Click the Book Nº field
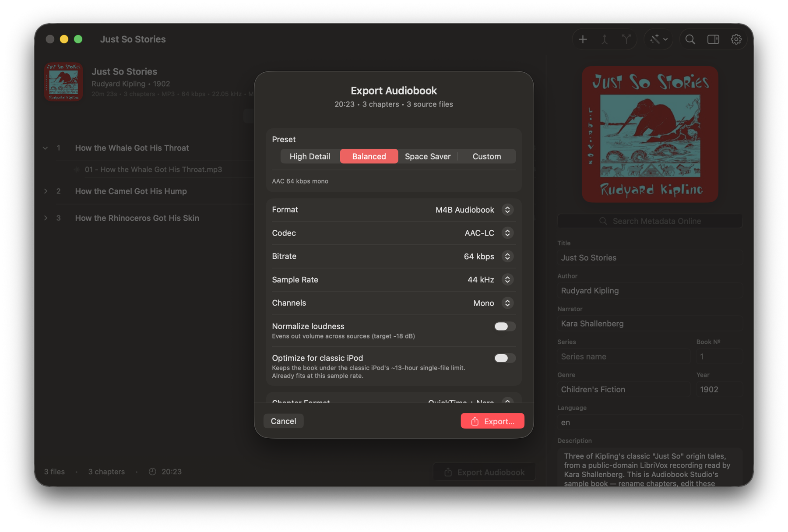 pyautogui.click(x=719, y=356)
